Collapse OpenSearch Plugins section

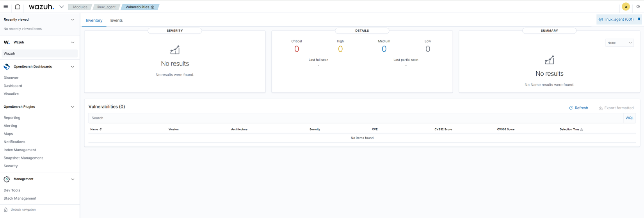coord(73,107)
